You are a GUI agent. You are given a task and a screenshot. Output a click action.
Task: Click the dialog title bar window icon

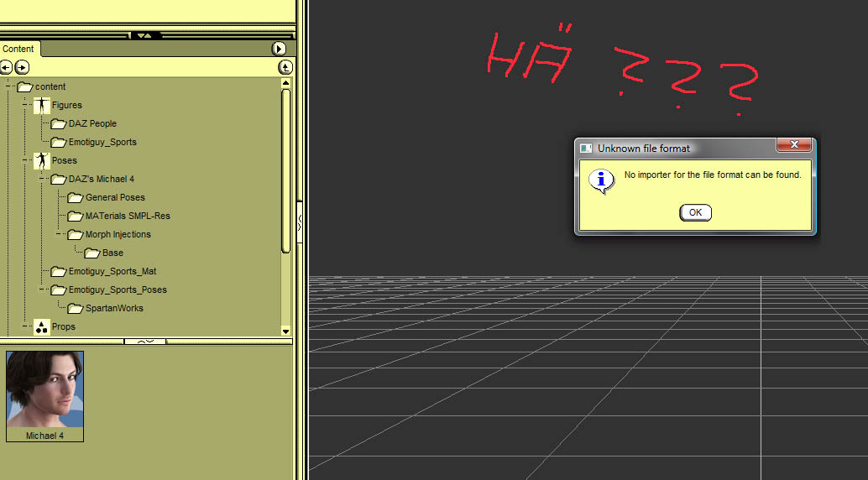(x=586, y=149)
